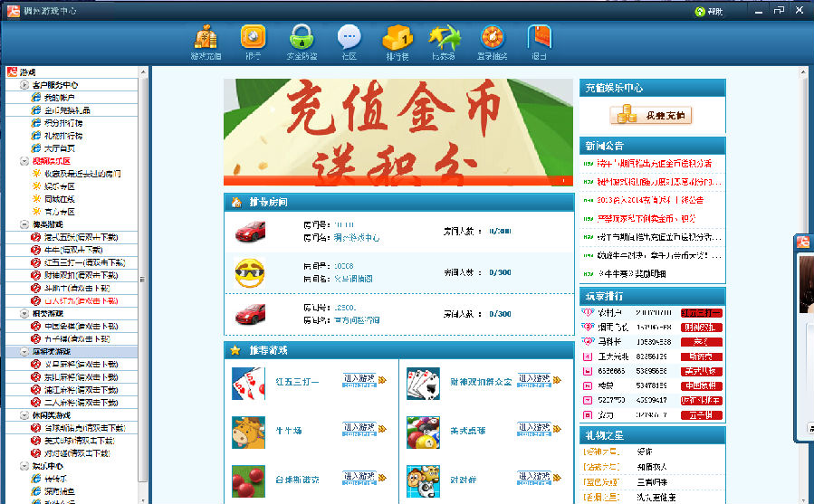The width and height of the screenshot is (814, 504).
Task: Collapse the 棋牌游戏 tree section
Action: 24,224
